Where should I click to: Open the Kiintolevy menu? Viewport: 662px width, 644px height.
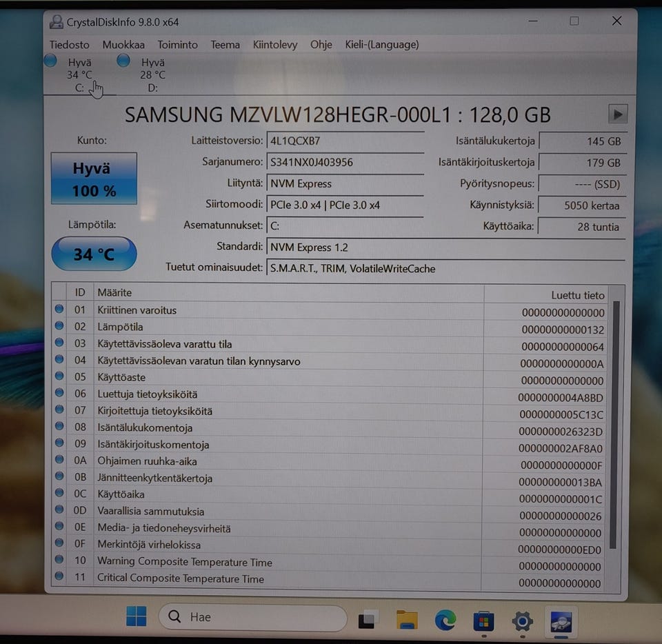pyautogui.click(x=275, y=45)
